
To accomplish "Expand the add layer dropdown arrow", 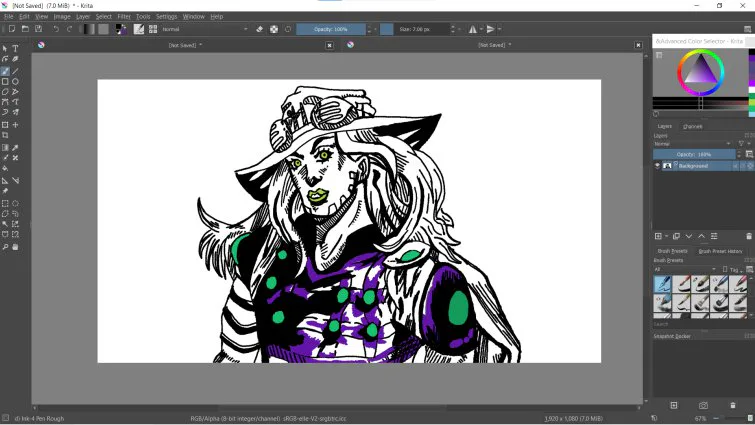I will (x=666, y=236).
